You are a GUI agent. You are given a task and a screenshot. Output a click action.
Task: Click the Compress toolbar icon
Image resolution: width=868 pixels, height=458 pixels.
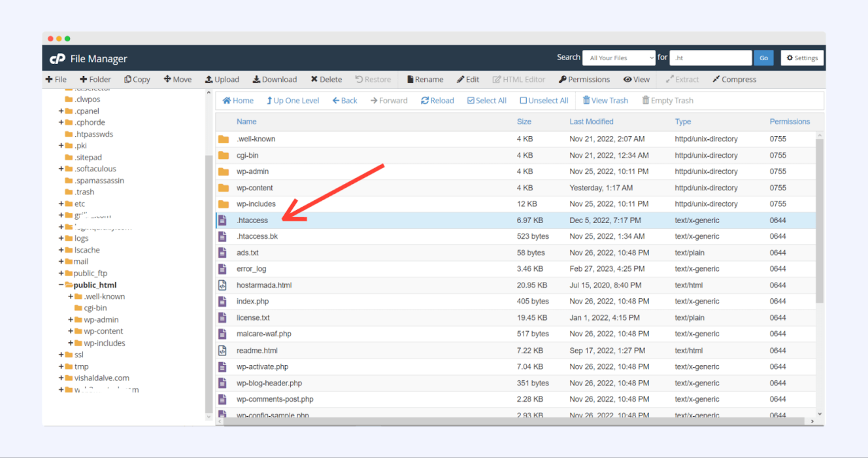tap(716, 80)
